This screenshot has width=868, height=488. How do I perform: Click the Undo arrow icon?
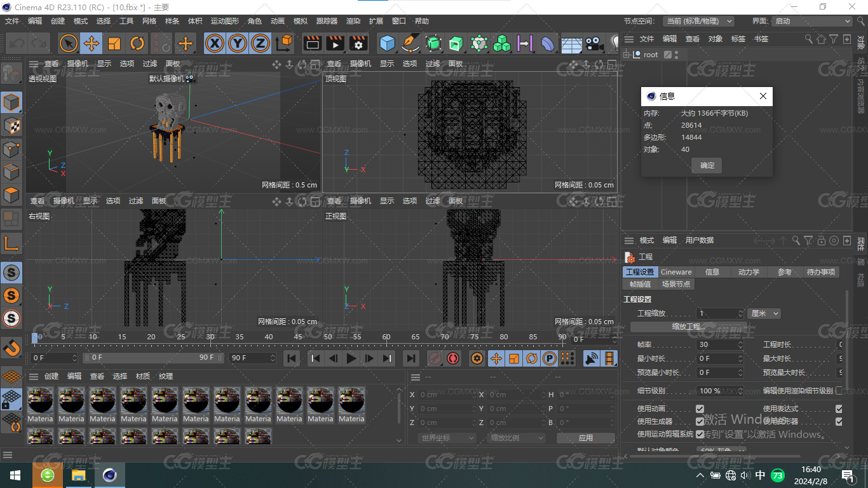point(17,43)
